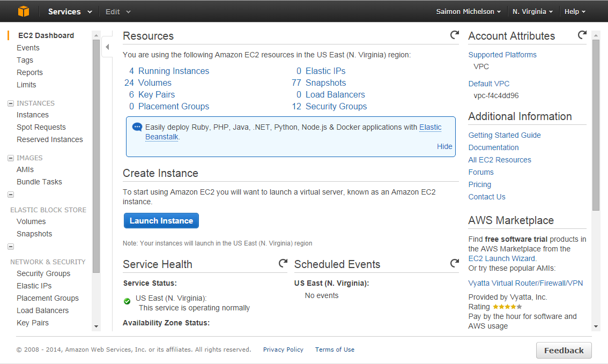Open the Supported Platforms link
The width and height of the screenshot is (608, 364).
coord(502,55)
